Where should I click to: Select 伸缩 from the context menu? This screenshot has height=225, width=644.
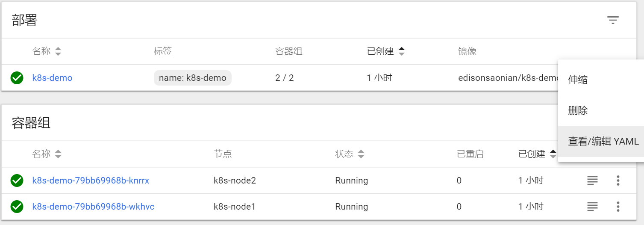click(x=578, y=80)
